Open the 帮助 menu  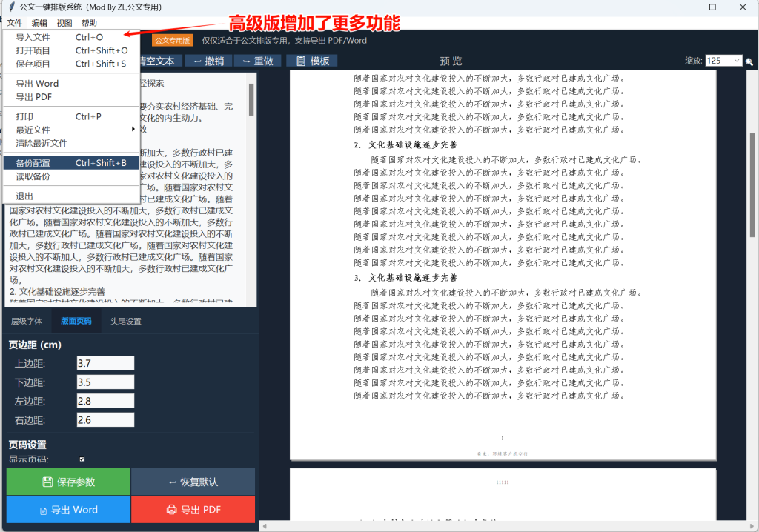coord(89,23)
